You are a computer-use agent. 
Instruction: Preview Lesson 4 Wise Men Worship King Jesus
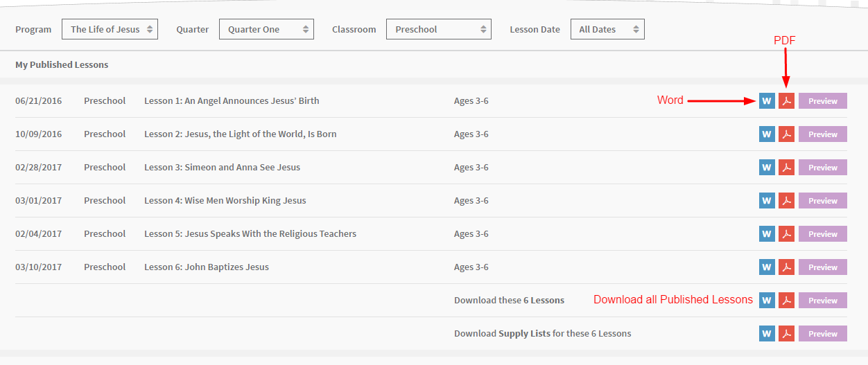pos(822,201)
